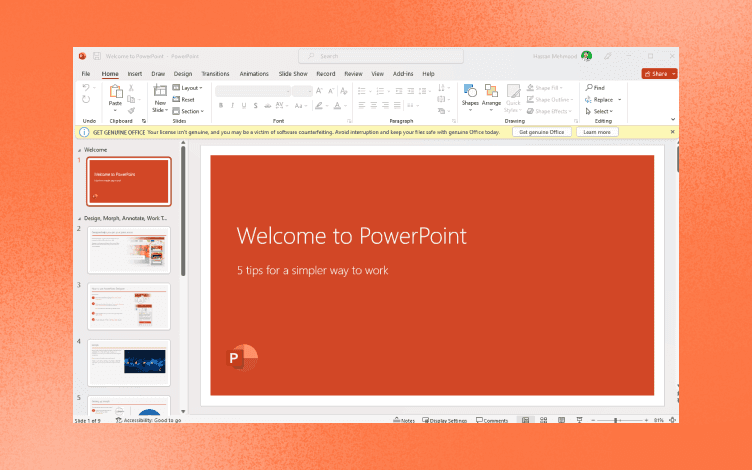Click the Paste clipboard icon
Image resolution: width=752 pixels, height=470 pixels.
coord(116,91)
